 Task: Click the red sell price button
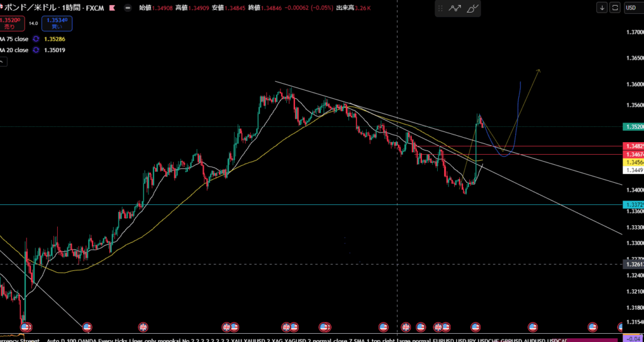coord(11,24)
